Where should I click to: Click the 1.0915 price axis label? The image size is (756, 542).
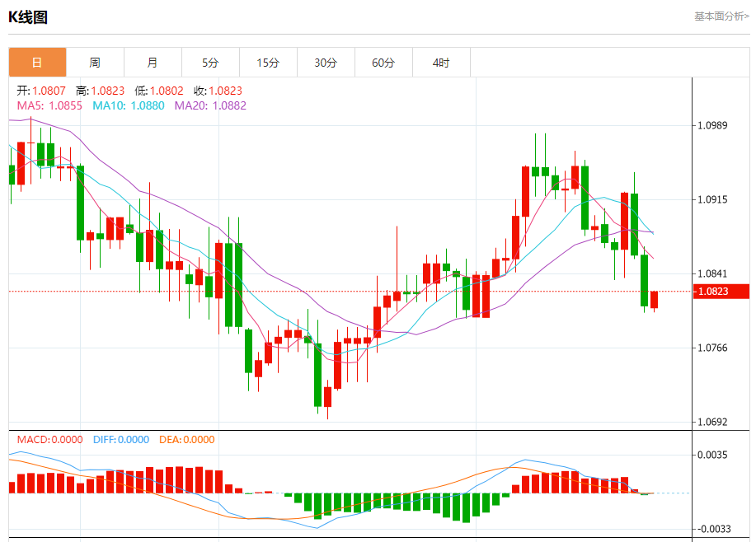[x=712, y=199]
